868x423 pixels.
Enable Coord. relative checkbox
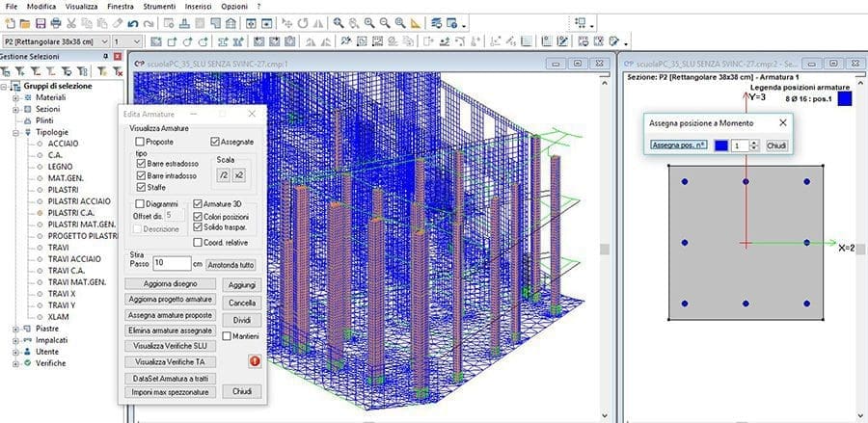click(198, 242)
